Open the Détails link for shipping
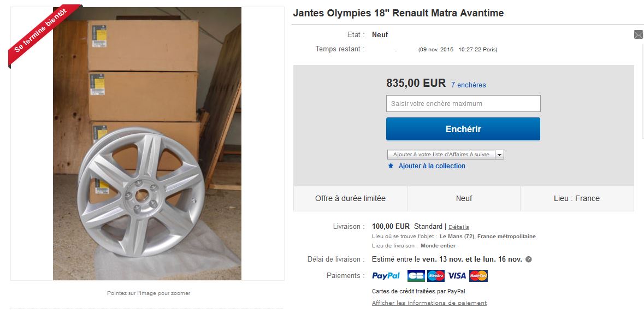The height and width of the screenshot is (313, 644). (x=459, y=227)
